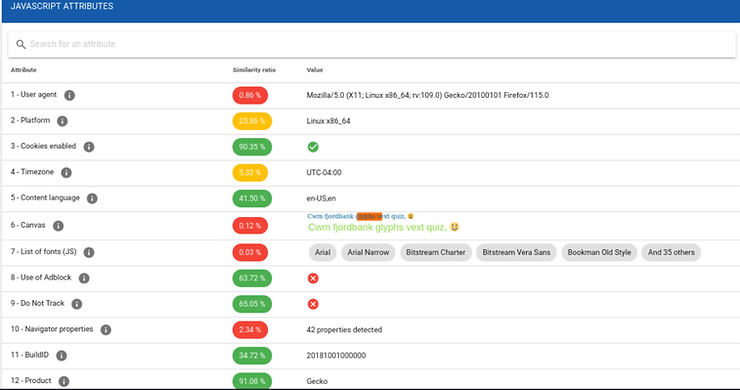Click the search magnifier icon
This screenshot has height=390, width=740.
click(21, 44)
